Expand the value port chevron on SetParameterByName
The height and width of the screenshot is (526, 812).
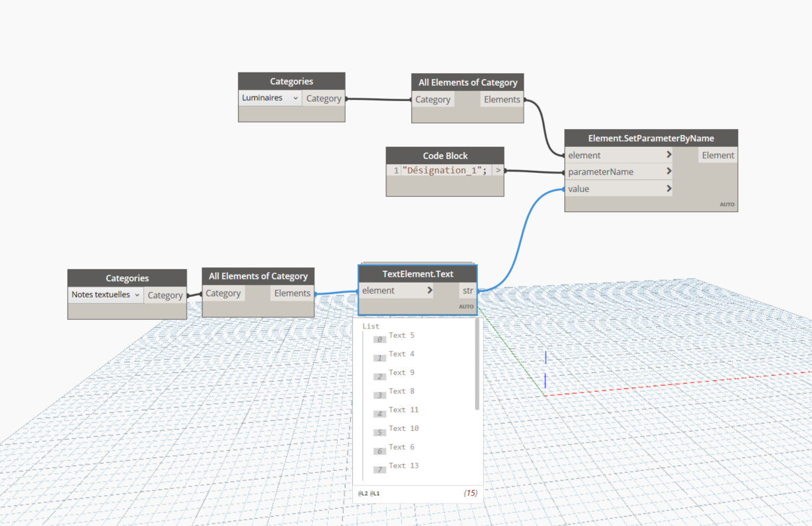point(668,188)
